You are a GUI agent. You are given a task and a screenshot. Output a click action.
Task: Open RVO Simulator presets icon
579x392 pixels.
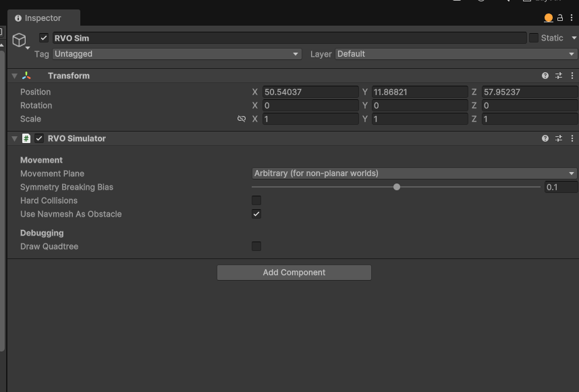559,138
